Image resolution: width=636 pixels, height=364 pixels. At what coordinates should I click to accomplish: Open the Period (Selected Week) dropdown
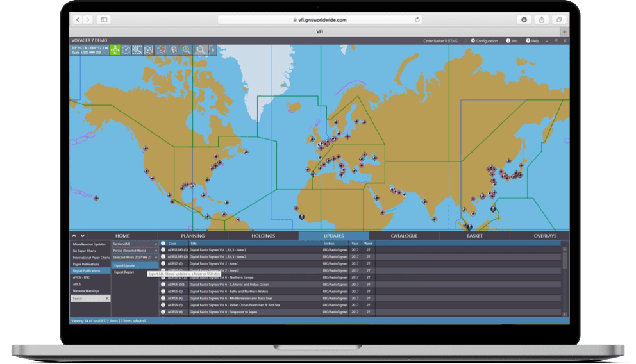135,251
